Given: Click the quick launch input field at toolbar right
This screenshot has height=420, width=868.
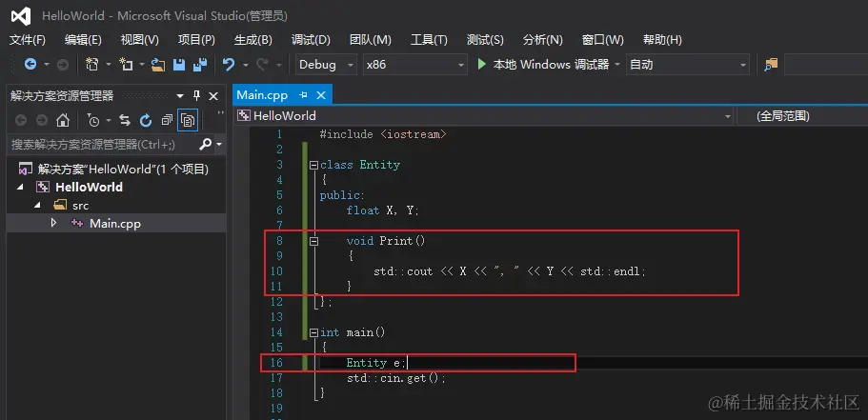Looking at the screenshot, I should click(x=826, y=65).
